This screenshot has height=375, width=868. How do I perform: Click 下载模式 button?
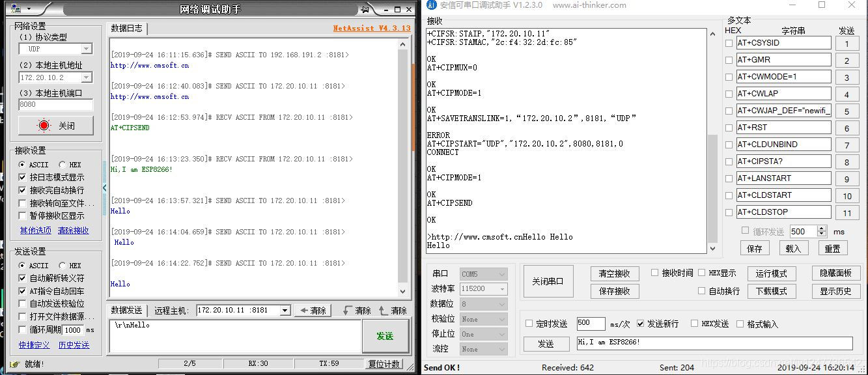pos(771,291)
